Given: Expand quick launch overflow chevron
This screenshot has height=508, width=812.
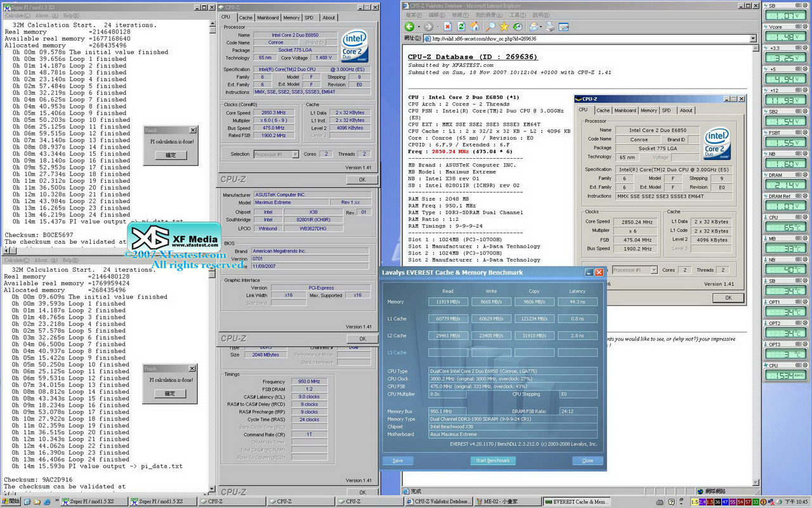Looking at the screenshot, I should (x=57, y=502).
